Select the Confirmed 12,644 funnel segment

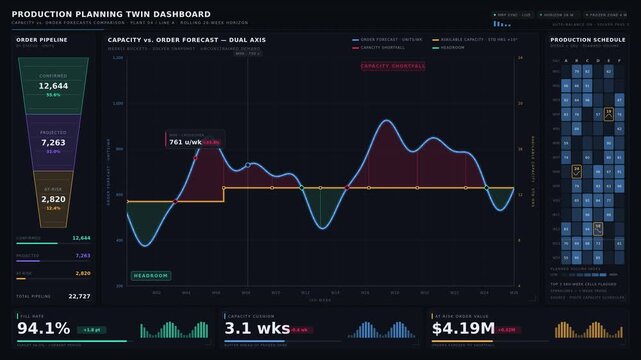[53, 86]
